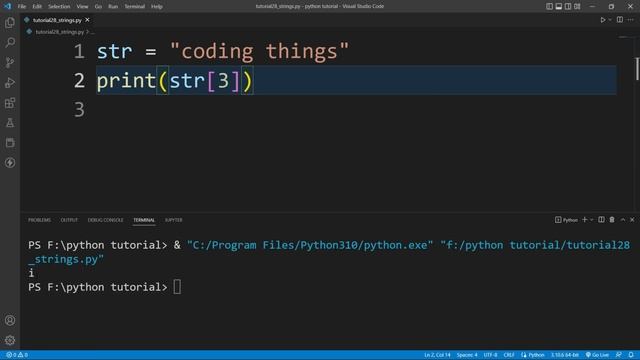Click the terminal prompt input cursor
This screenshot has height=360, width=640.
point(177,287)
